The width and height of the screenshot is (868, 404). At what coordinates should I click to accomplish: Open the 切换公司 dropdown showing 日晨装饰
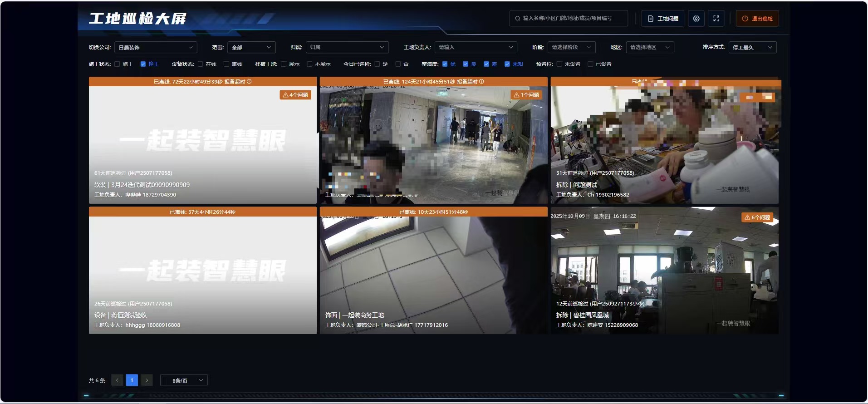pos(156,47)
